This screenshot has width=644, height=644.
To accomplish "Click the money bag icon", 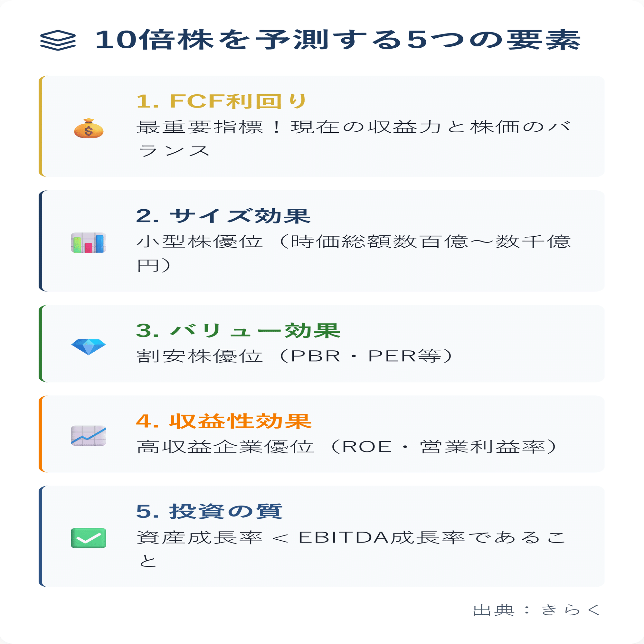I will 89,128.
